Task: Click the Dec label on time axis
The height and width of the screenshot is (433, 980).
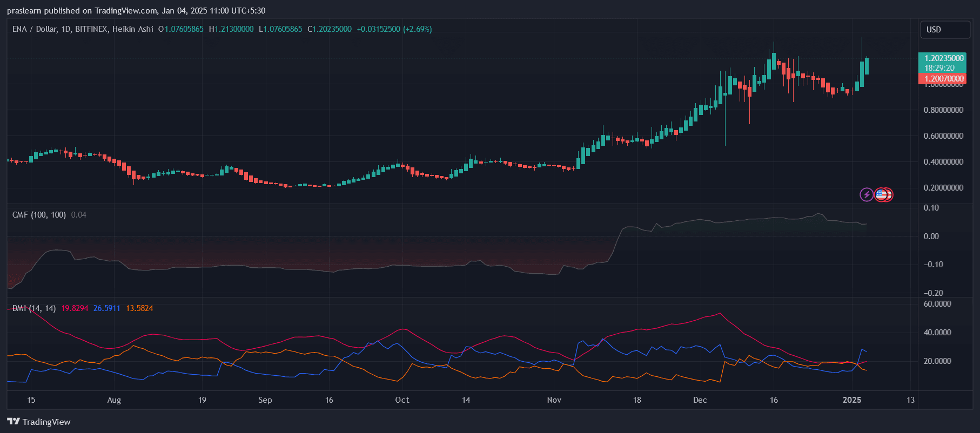Action: pos(700,400)
